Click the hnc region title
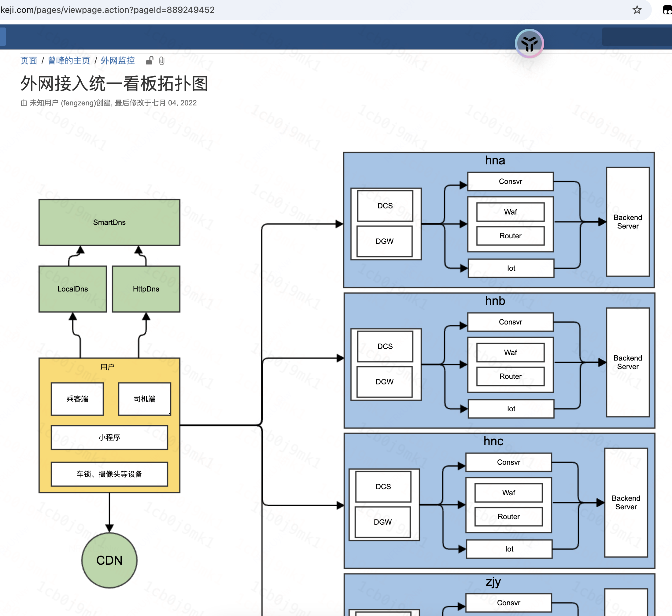The height and width of the screenshot is (616, 672). click(x=493, y=441)
